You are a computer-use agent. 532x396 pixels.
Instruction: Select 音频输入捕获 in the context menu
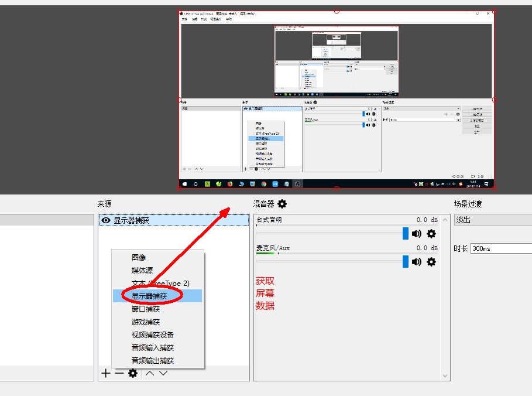point(152,347)
